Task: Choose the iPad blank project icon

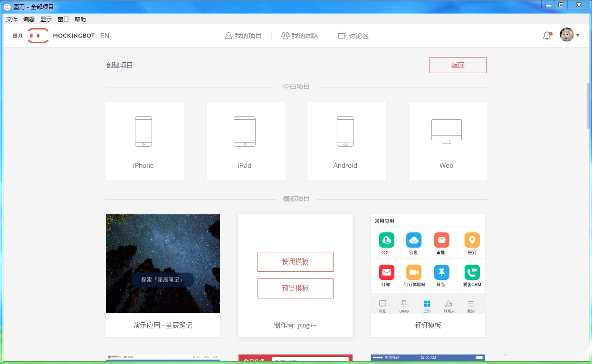Action: pyautogui.click(x=245, y=132)
